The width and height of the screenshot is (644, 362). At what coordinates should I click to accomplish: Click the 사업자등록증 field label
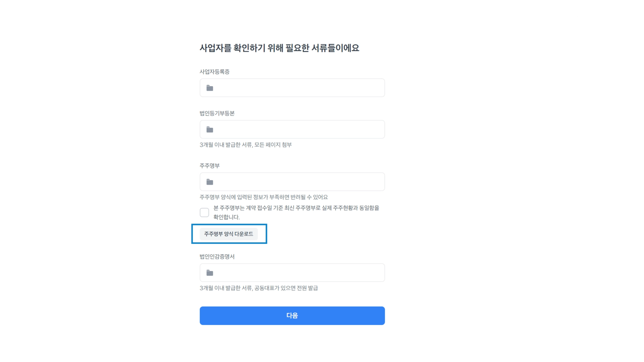coord(214,72)
